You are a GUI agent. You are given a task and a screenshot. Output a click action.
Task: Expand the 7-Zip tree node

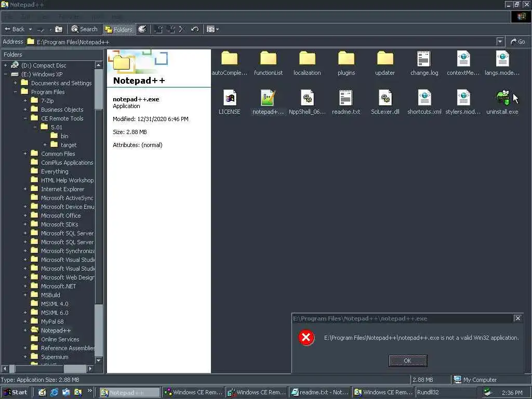(x=25, y=100)
